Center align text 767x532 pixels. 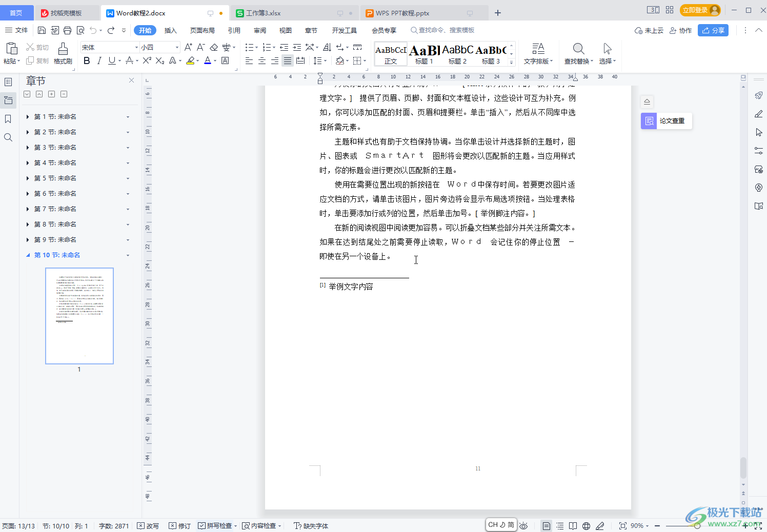coord(262,61)
